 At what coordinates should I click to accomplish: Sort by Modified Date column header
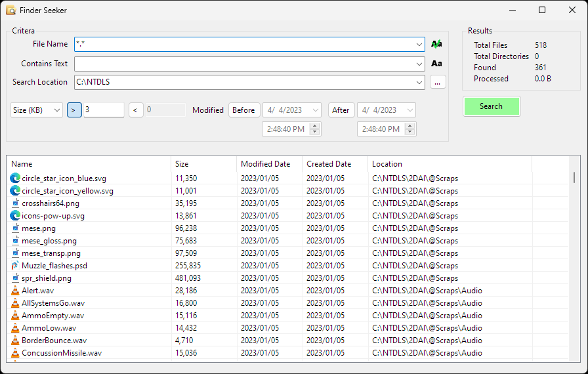coord(269,164)
